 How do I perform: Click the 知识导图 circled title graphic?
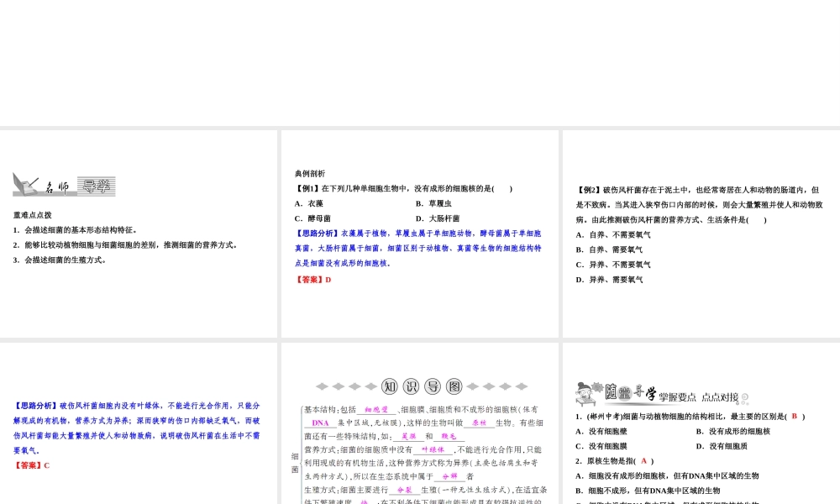pos(422,386)
